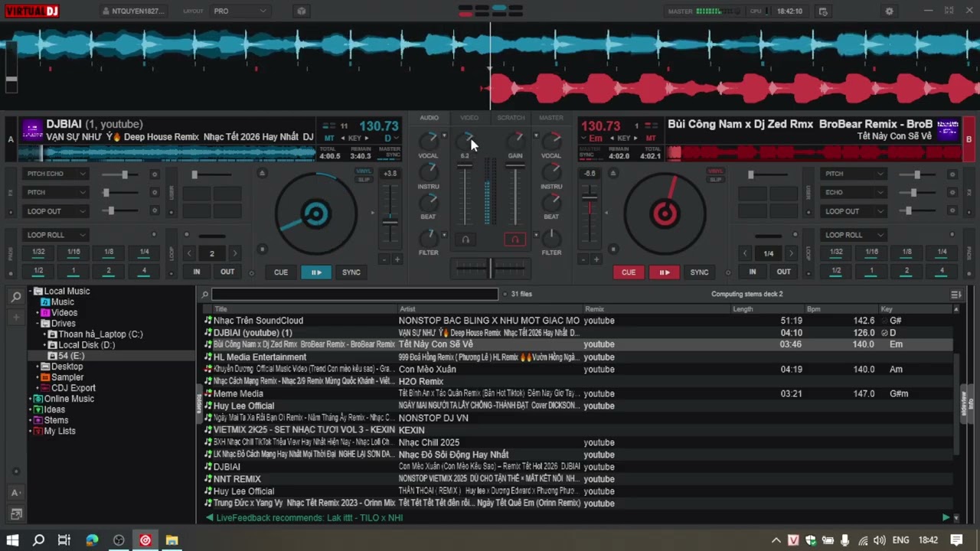Image resolution: width=980 pixels, height=551 pixels.
Task: Sort browser by Bpm column header
Action: point(813,309)
